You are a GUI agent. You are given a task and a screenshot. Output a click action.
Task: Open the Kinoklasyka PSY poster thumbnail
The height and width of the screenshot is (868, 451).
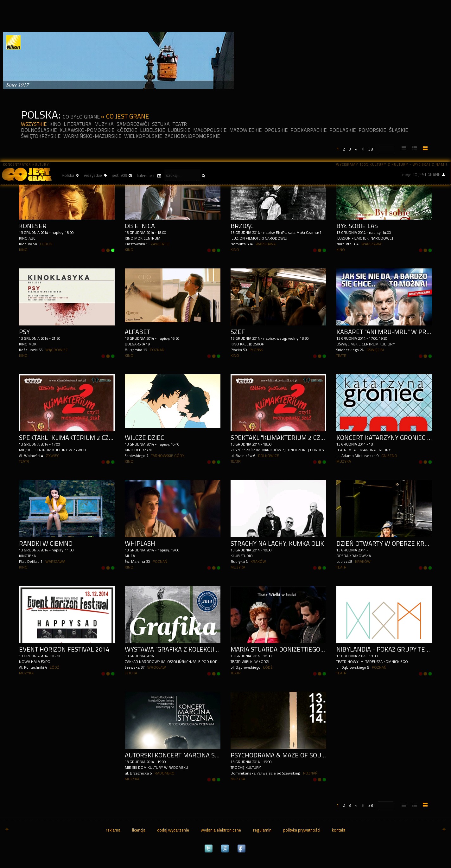(67, 297)
